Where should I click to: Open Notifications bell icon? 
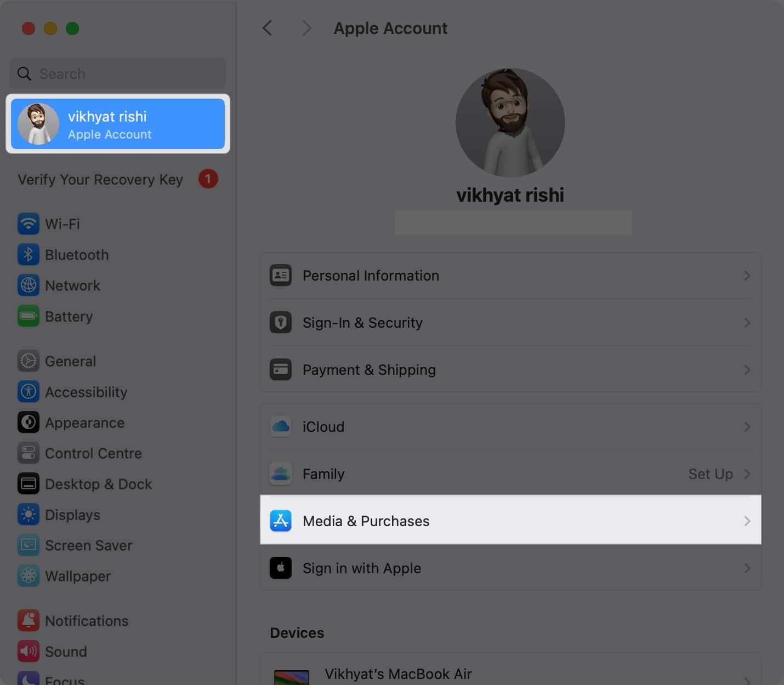click(x=29, y=621)
